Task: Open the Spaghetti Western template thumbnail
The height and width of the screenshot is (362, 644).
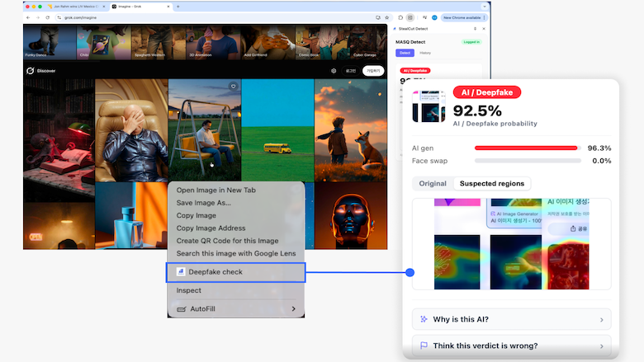Action: point(159,42)
